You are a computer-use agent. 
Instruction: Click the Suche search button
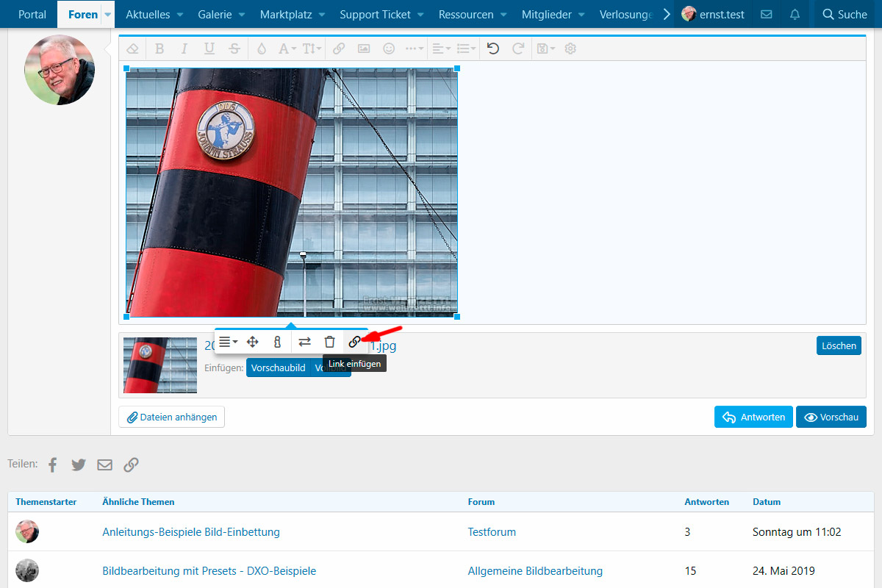click(x=845, y=14)
